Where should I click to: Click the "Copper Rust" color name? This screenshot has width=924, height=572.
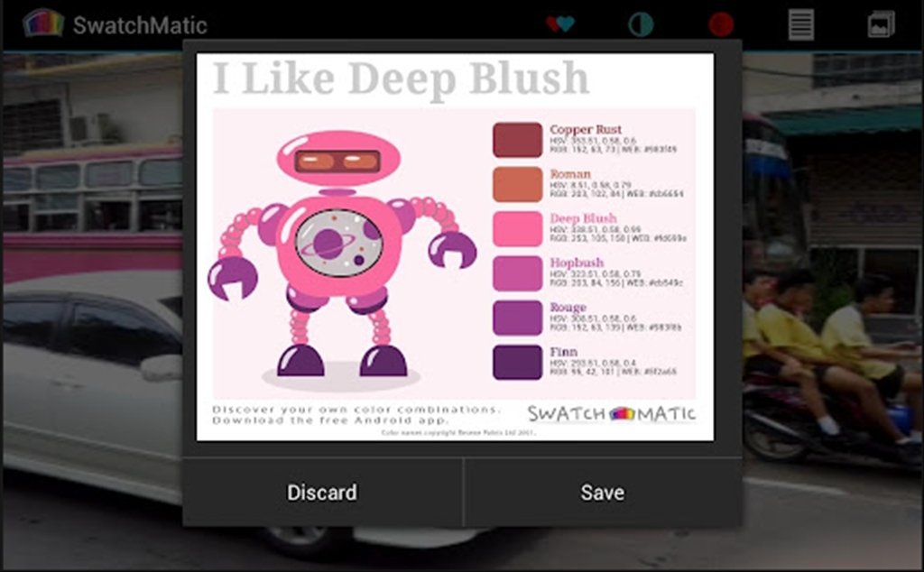coord(585,129)
